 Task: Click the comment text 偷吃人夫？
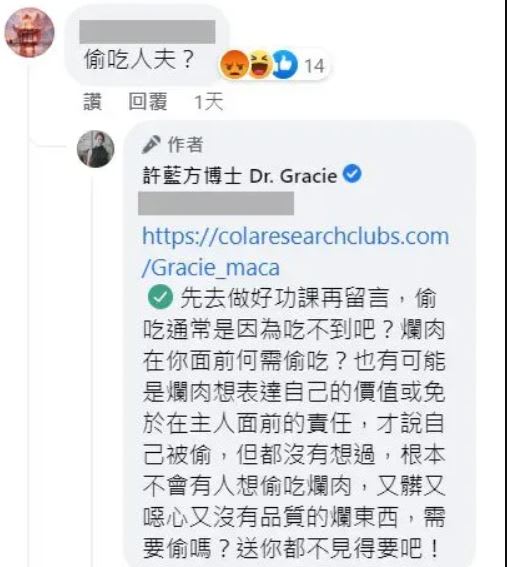(x=140, y=59)
